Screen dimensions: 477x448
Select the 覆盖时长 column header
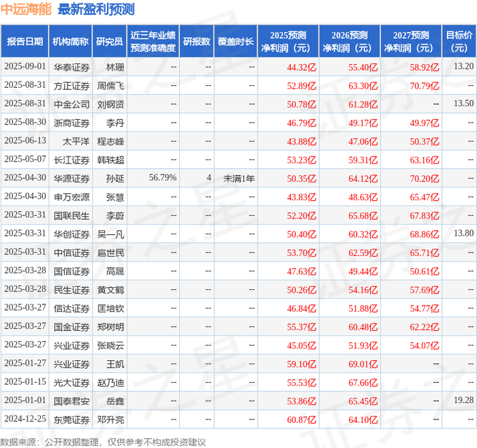point(236,42)
